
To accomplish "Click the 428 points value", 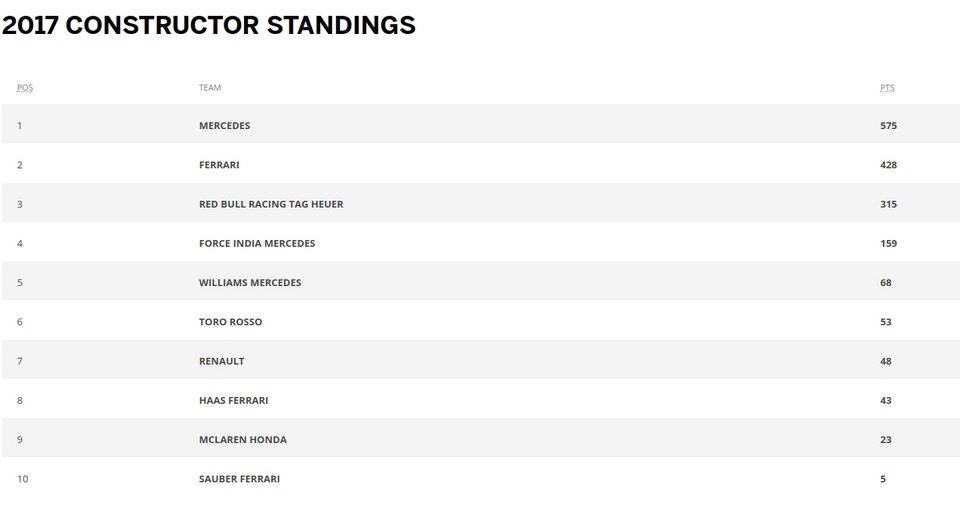I will tap(888, 165).
